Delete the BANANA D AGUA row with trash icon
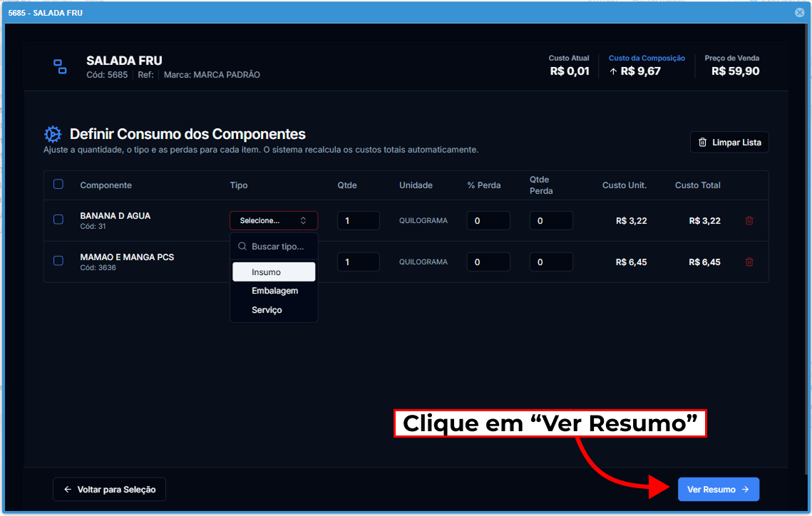Screen dimensions: 812x516 tap(749, 221)
